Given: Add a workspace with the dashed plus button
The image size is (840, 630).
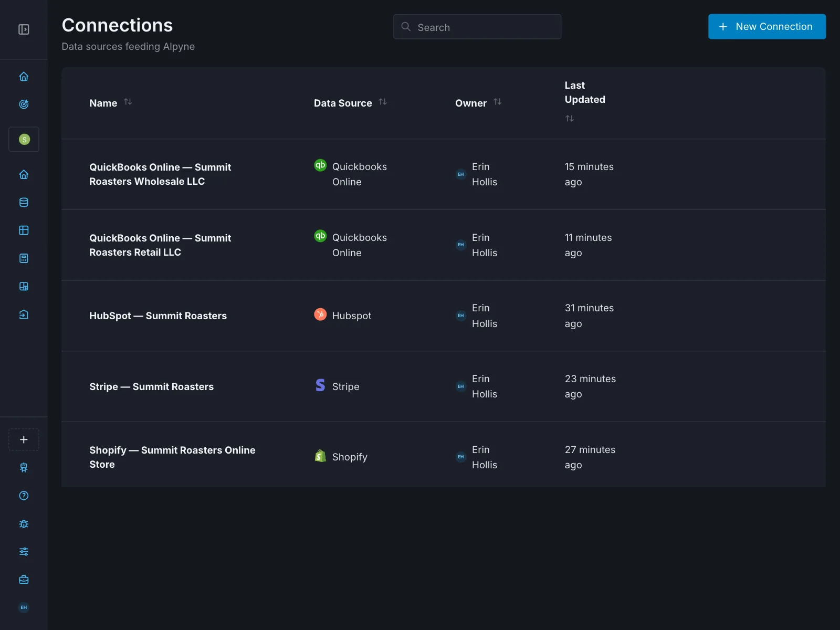Looking at the screenshot, I should [24, 440].
